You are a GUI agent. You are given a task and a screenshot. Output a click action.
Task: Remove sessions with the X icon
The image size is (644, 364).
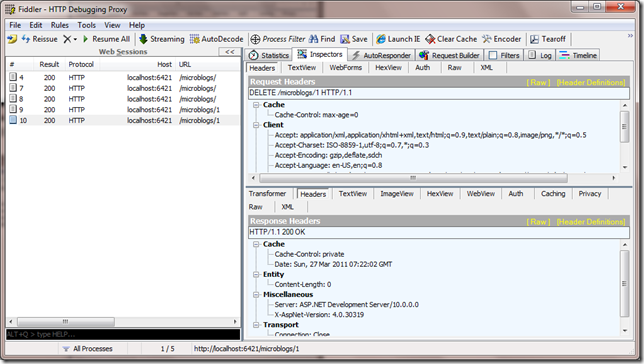point(67,39)
